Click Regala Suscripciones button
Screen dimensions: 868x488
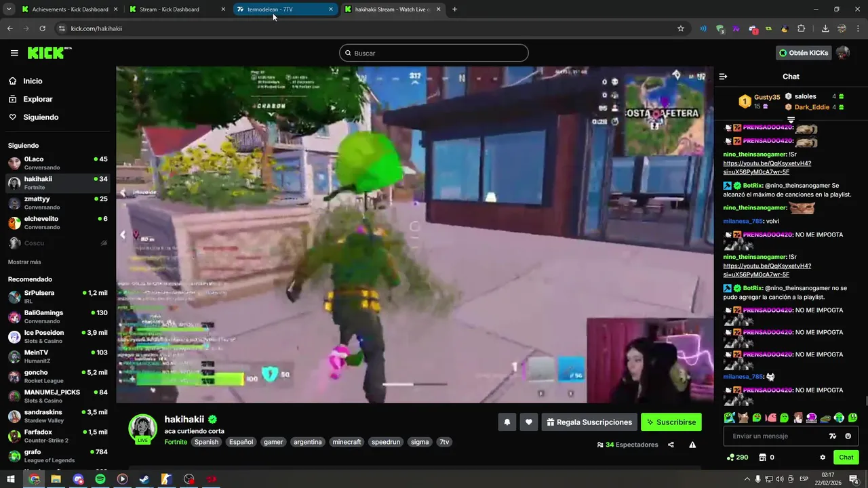coord(589,422)
